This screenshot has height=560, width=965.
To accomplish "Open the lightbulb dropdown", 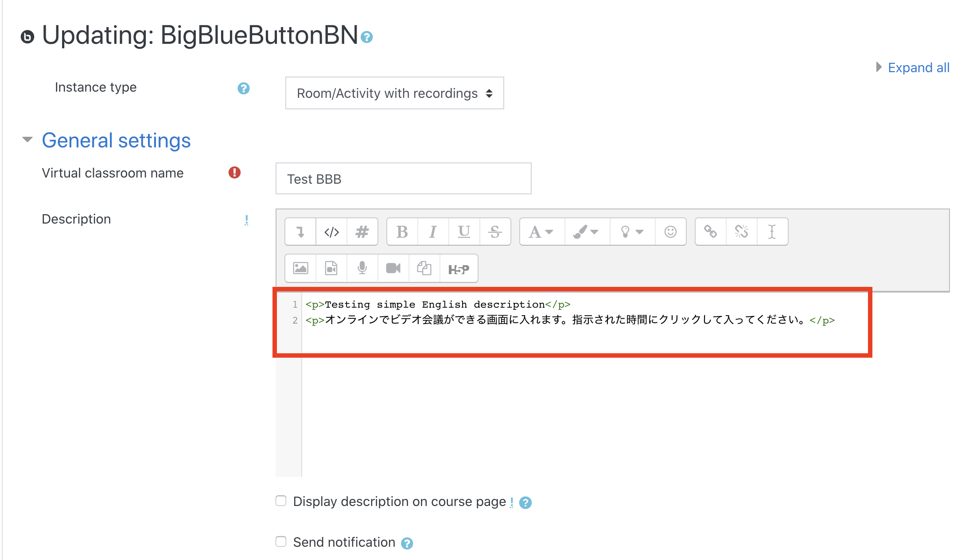I will click(x=633, y=232).
